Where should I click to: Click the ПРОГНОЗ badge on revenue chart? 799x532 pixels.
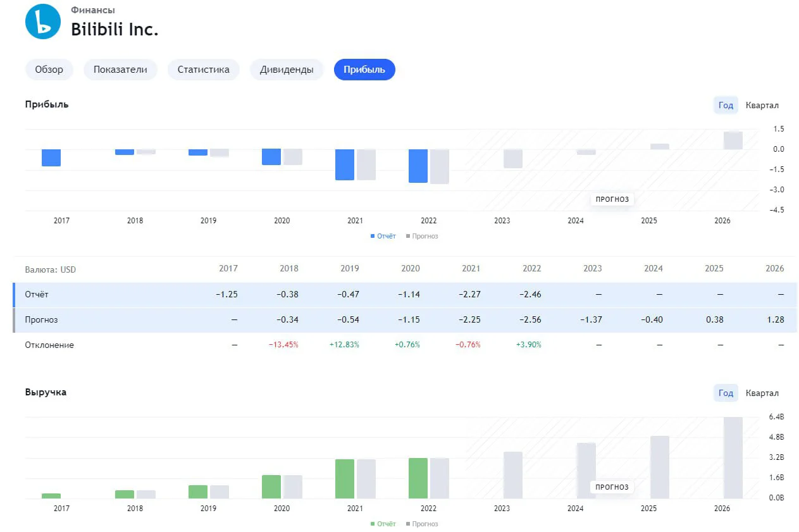pos(612,487)
